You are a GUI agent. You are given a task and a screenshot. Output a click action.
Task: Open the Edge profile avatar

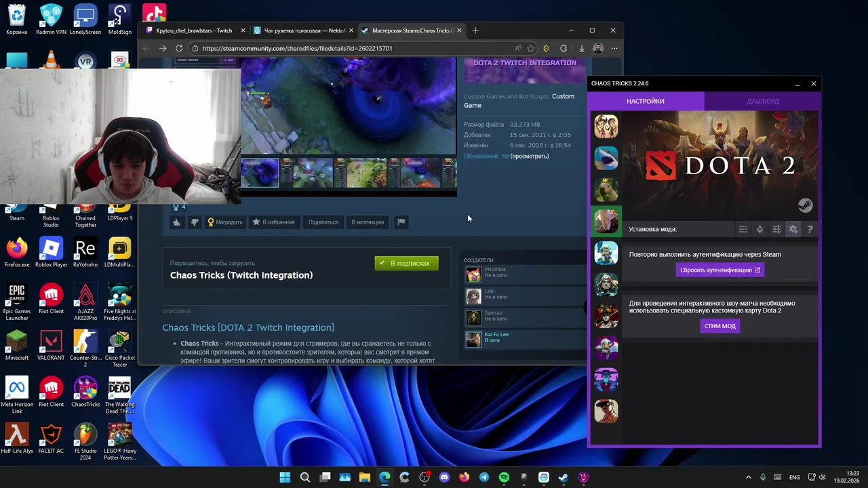597,48
